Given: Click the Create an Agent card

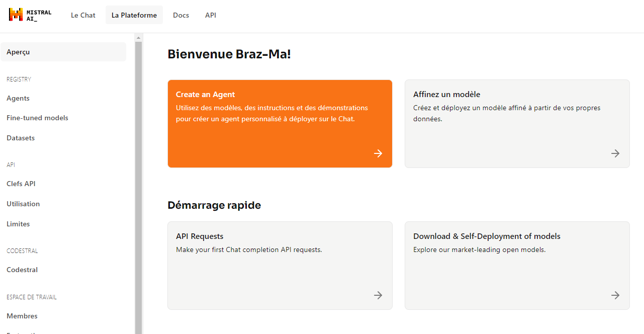Looking at the screenshot, I should [x=280, y=123].
